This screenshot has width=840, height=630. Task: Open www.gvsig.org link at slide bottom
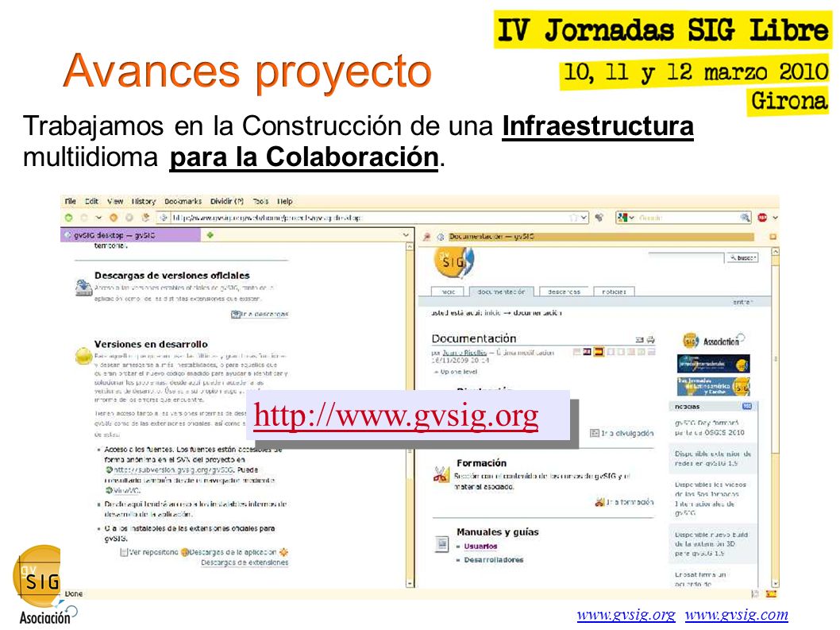point(626,614)
